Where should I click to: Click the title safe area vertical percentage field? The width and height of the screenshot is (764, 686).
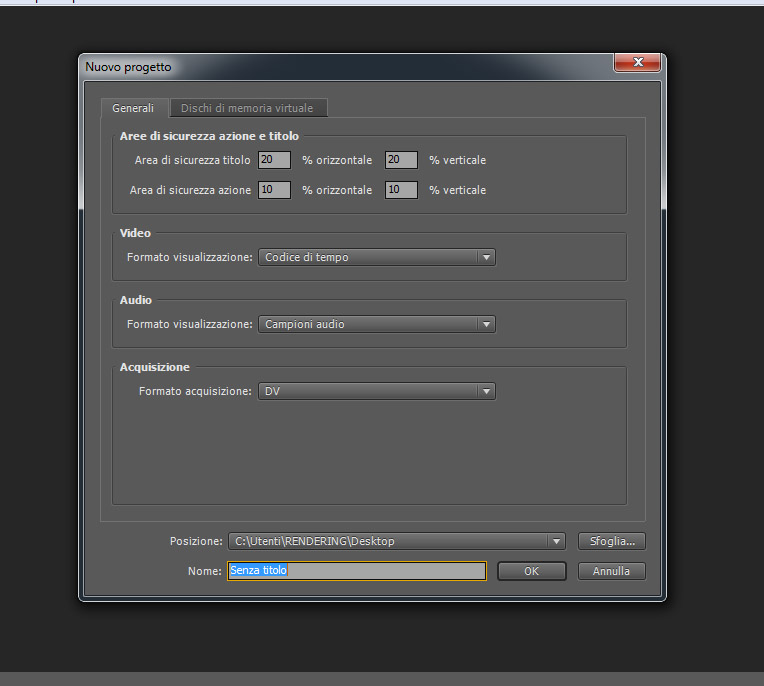401,160
